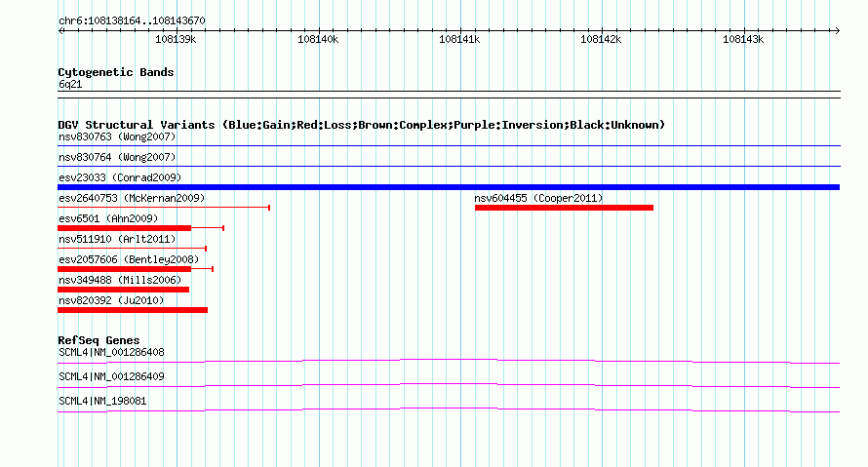Image resolution: width=868 pixels, height=467 pixels.
Task: Click the 108139k ruler tick label
Action: [176, 39]
